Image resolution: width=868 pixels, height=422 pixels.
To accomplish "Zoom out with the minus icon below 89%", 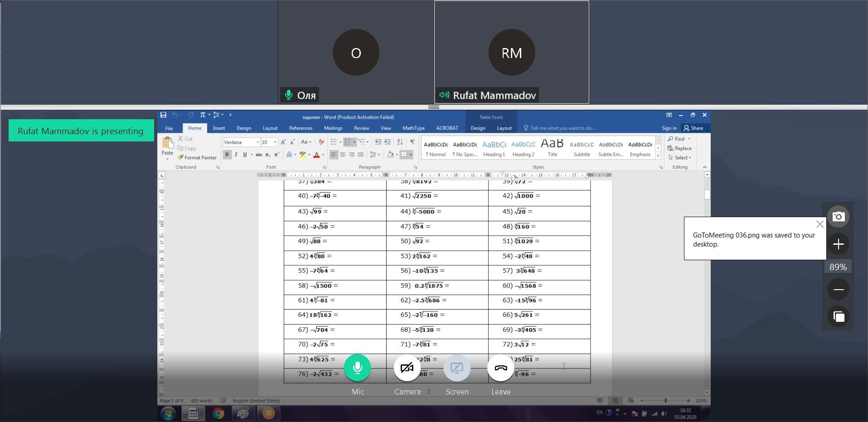I will click(838, 289).
